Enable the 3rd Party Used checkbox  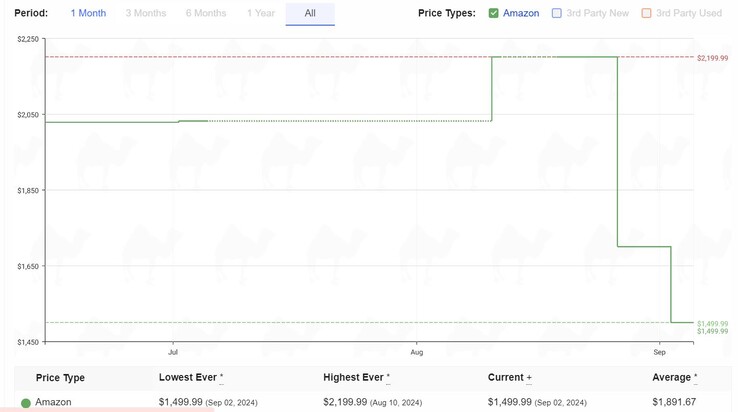646,13
